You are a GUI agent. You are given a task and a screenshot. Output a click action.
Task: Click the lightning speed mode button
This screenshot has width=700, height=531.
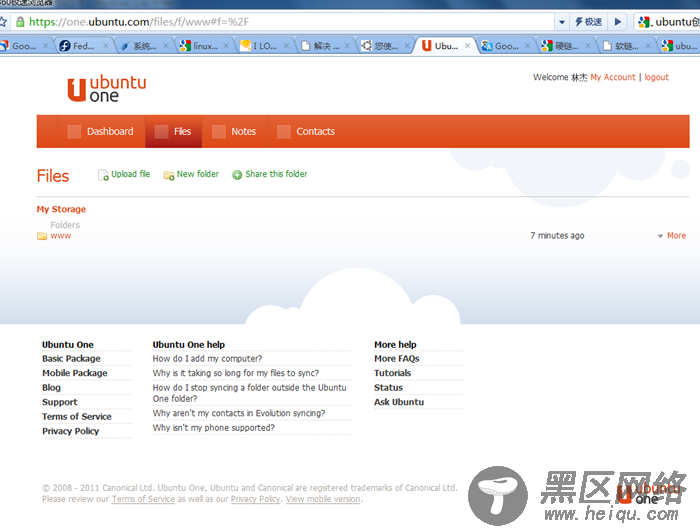(588, 21)
